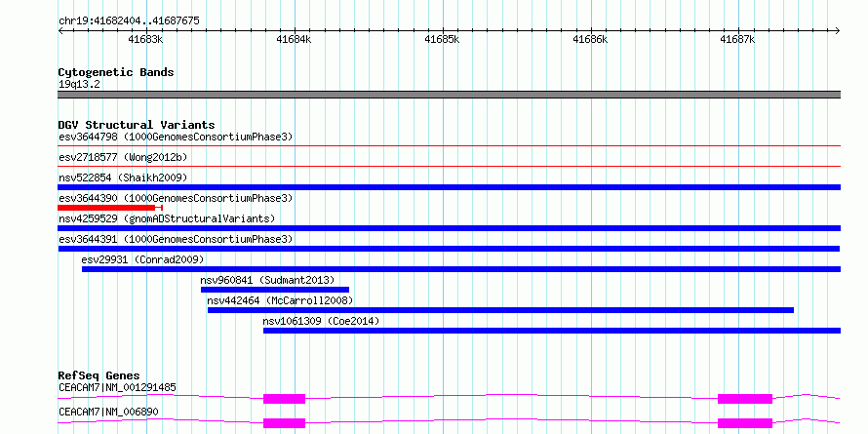Click the chr19:41682404..41687675 coordinate label
The width and height of the screenshot is (868, 434).
(x=129, y=21)
